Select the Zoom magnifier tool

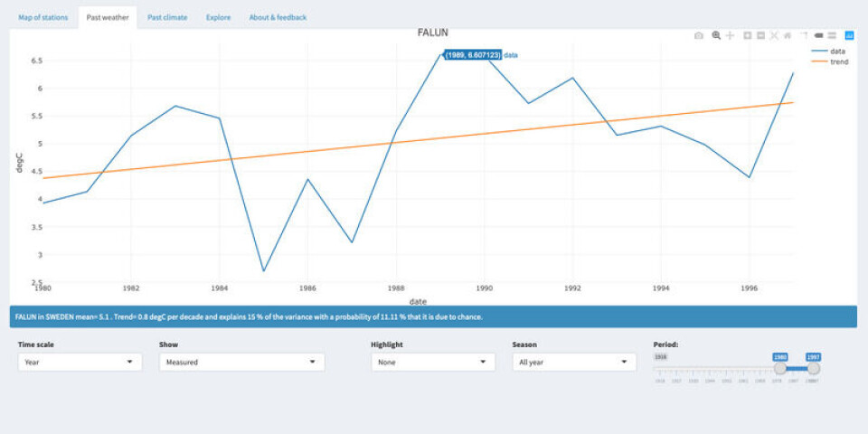[716, 35]
